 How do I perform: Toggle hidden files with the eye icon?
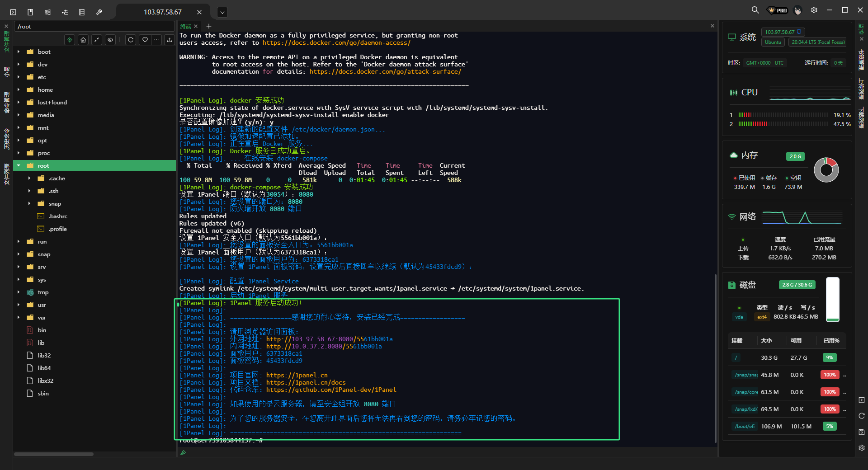pos(110,40)
